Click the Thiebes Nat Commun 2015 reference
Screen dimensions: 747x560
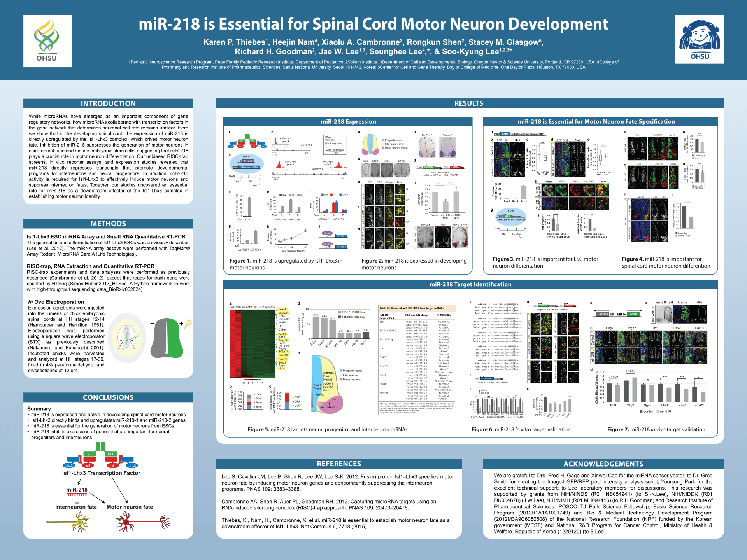coord(336,523)
